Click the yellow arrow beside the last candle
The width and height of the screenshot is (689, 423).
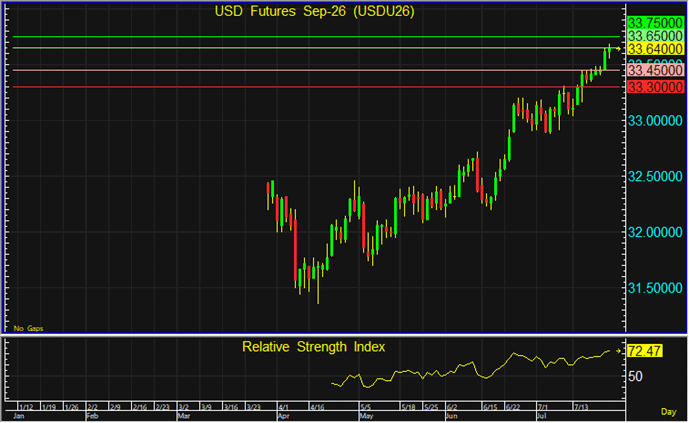tap(618, 49)
